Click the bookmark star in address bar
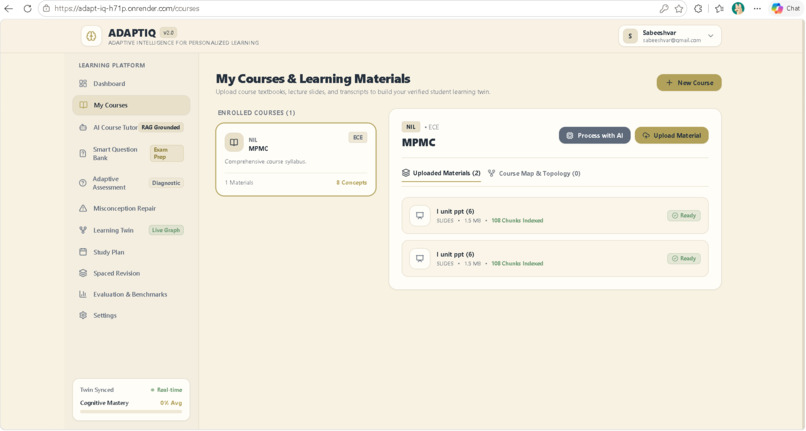Screen dimensions: 806x431 [679, 8]
